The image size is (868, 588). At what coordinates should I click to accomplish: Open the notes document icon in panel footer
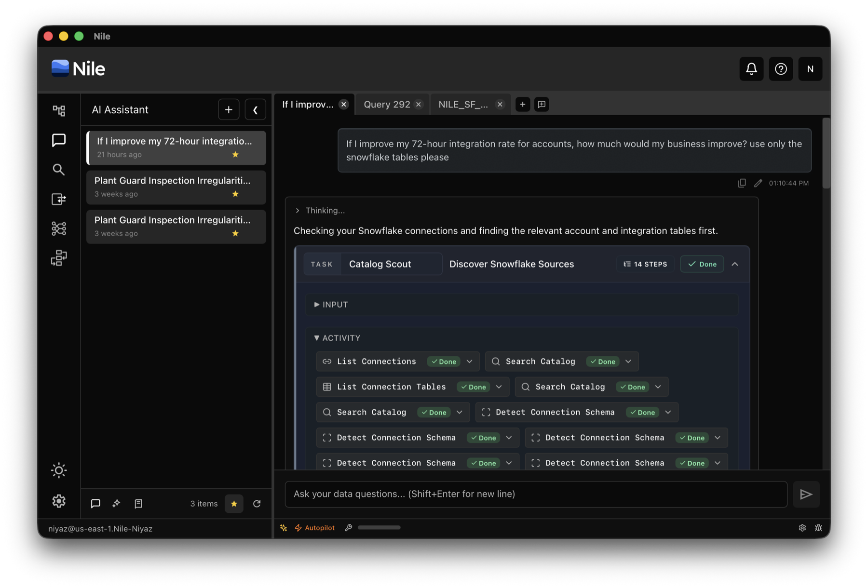click(138, 504)
